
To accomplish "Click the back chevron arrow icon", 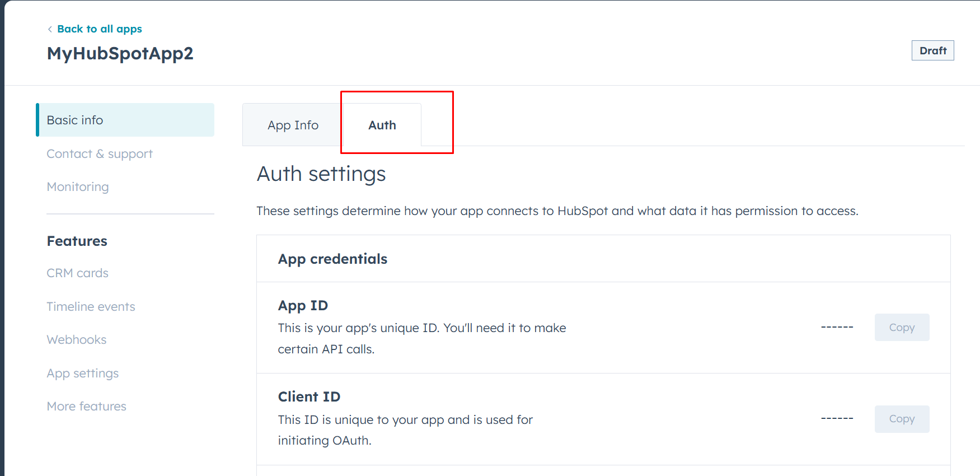I will tap(50, 29).
